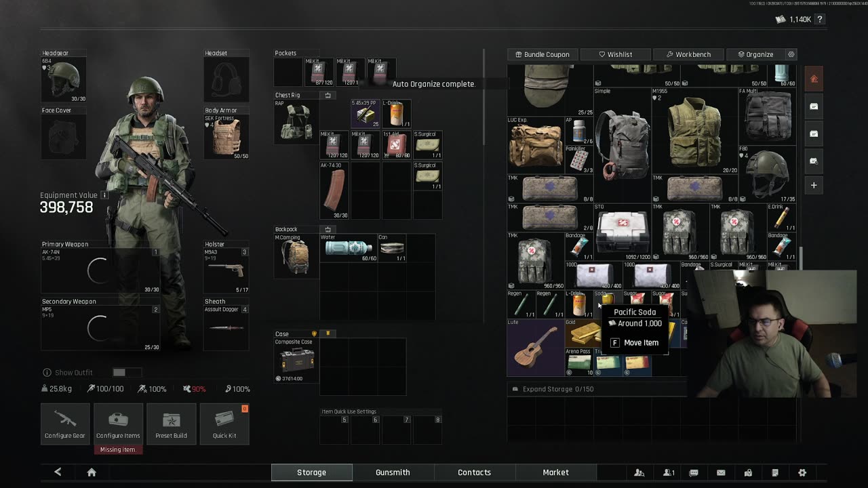The width and height of the screenshot is (868, 488).
Task: Select the 5.45x39 PP ammo stack
Action: (x=365, y=114)
